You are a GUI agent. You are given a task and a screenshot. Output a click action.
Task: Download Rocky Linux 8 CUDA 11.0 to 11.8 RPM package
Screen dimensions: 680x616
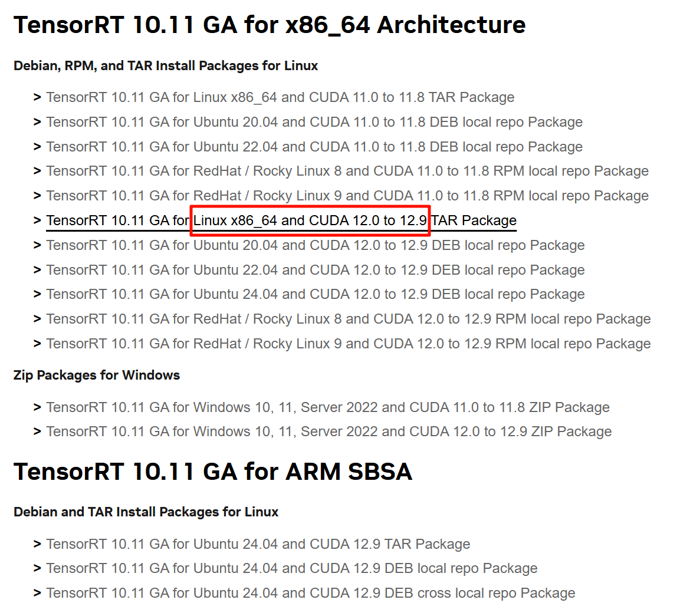click(347, 171)
